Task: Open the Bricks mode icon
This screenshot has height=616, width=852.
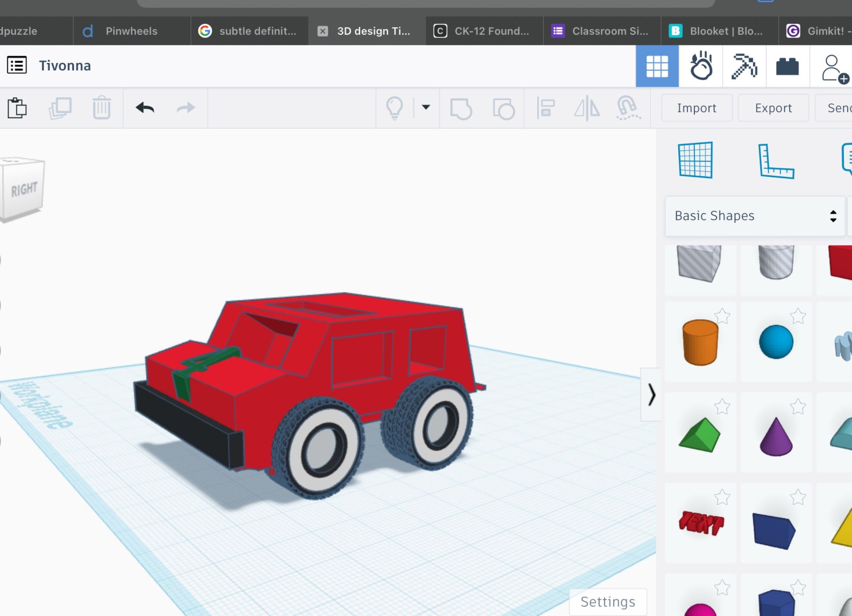Action: 787,66
